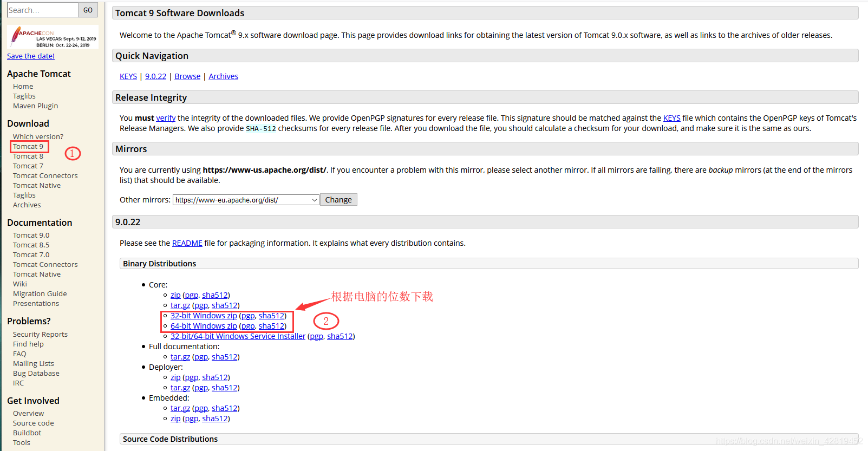Click the Archives quick navigation link
This screenshot has height=451, width=868.
(224, 76)
